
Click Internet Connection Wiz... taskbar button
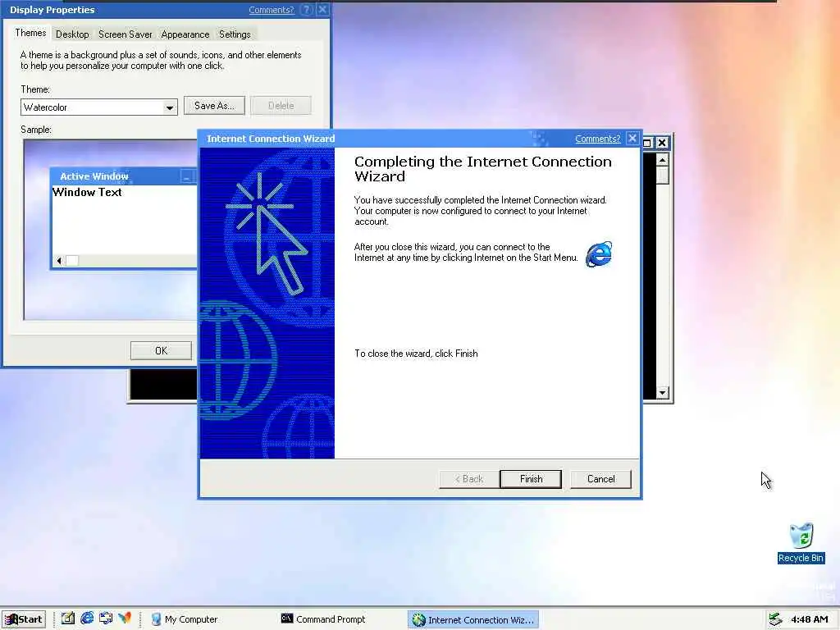[x=472, y=619]
